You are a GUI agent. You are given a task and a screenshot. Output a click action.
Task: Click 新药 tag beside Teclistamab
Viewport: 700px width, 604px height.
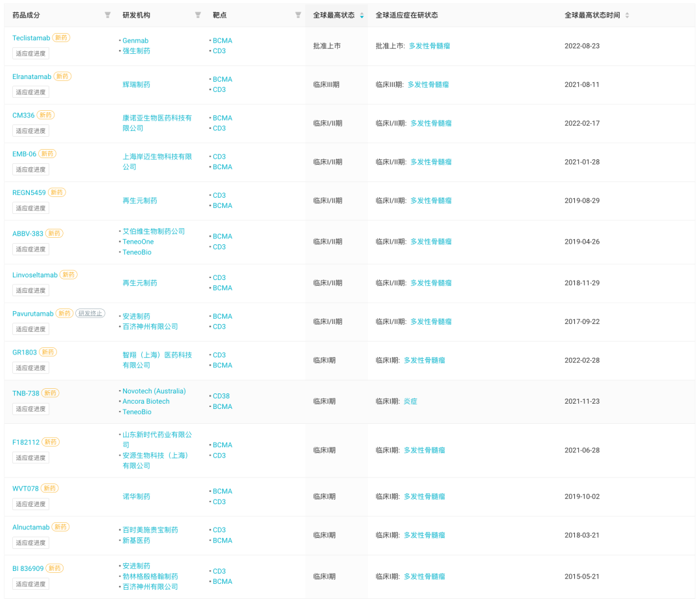coord(61,38)
